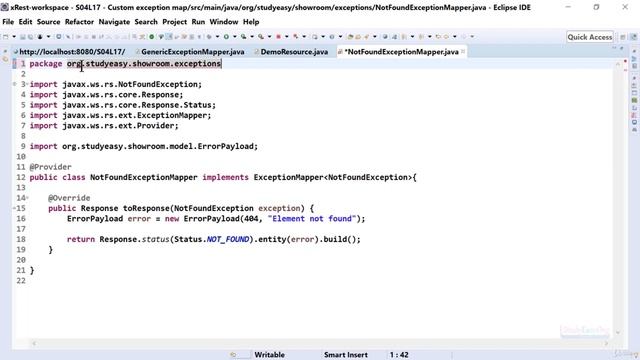Click the NOT_FOUND constant on line 18

click(228, 240)
